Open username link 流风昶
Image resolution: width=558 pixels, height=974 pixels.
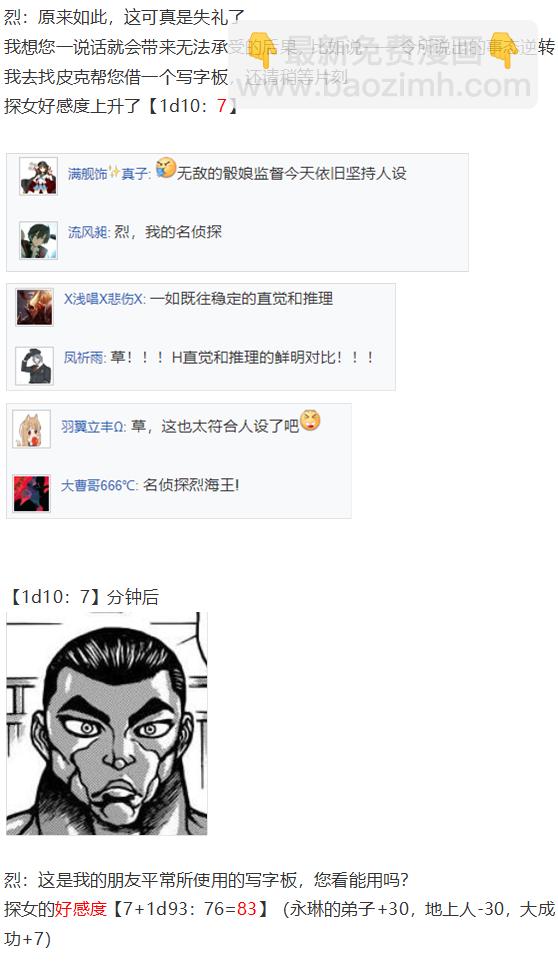[88, 232]
